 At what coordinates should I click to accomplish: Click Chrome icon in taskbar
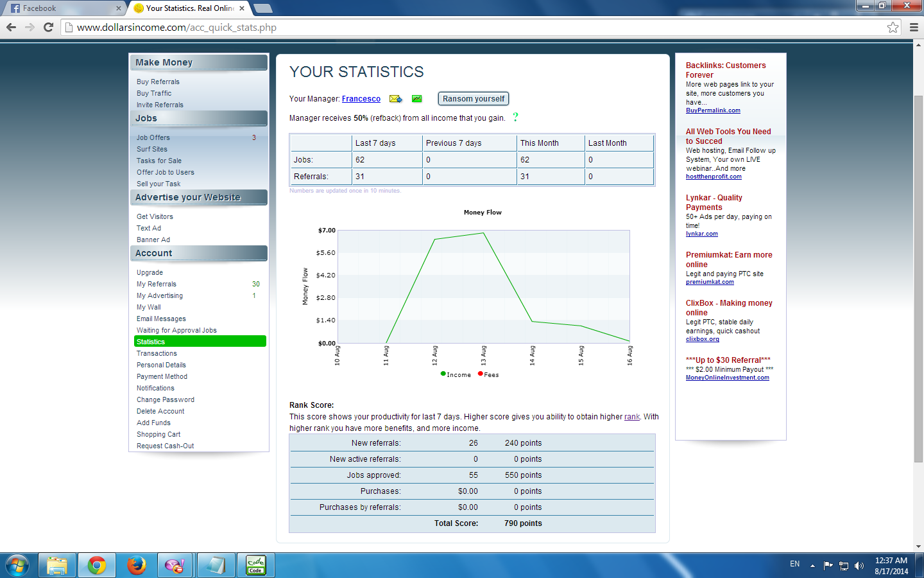pos(97,565)
